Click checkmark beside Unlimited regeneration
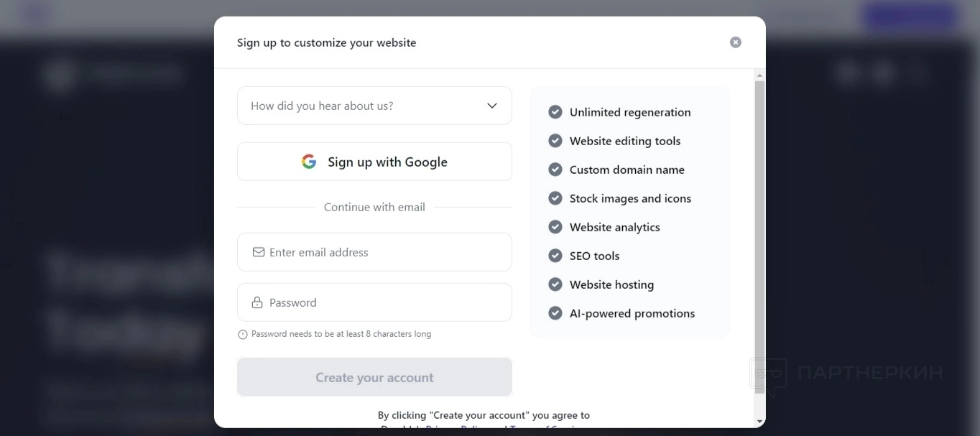980x436 pixels. click(555, 112)
